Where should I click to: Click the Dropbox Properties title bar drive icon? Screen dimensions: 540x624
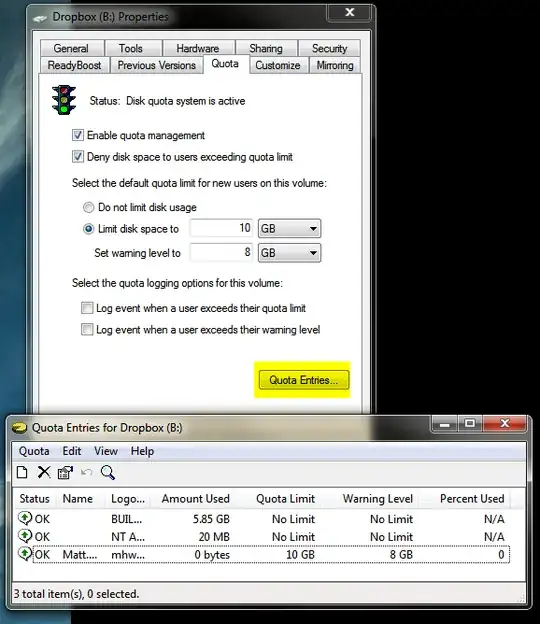point(40,18)
